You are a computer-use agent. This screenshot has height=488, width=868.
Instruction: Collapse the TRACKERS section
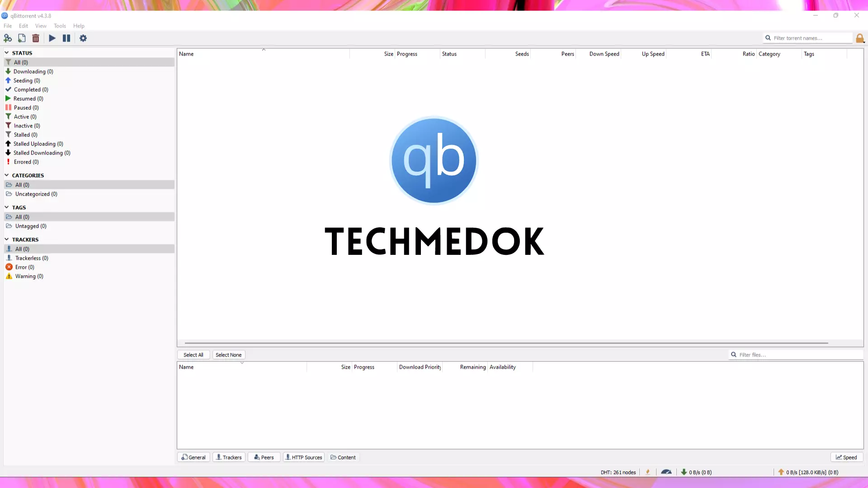pyautogui.click(x=7, y=239)
